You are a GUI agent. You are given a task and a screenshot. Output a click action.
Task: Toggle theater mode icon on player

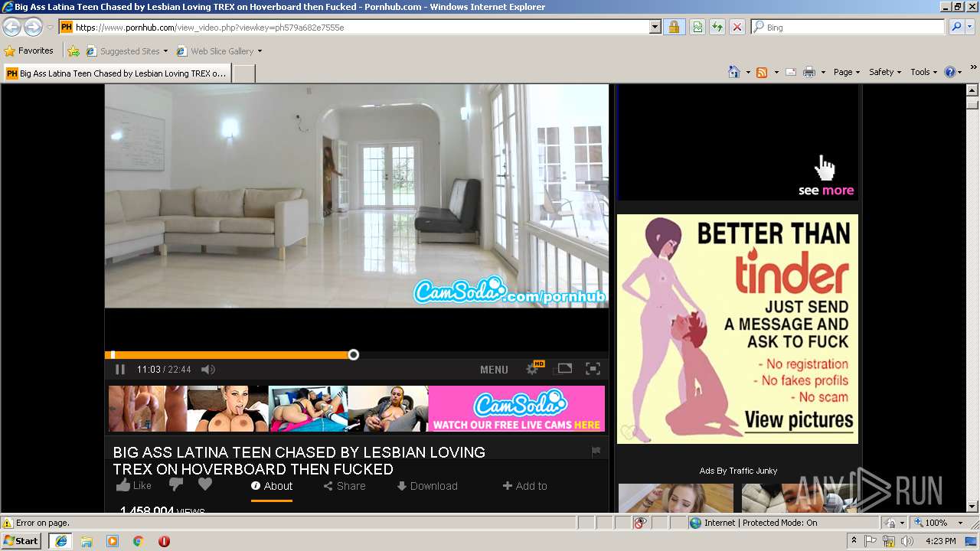click(564, 369)
